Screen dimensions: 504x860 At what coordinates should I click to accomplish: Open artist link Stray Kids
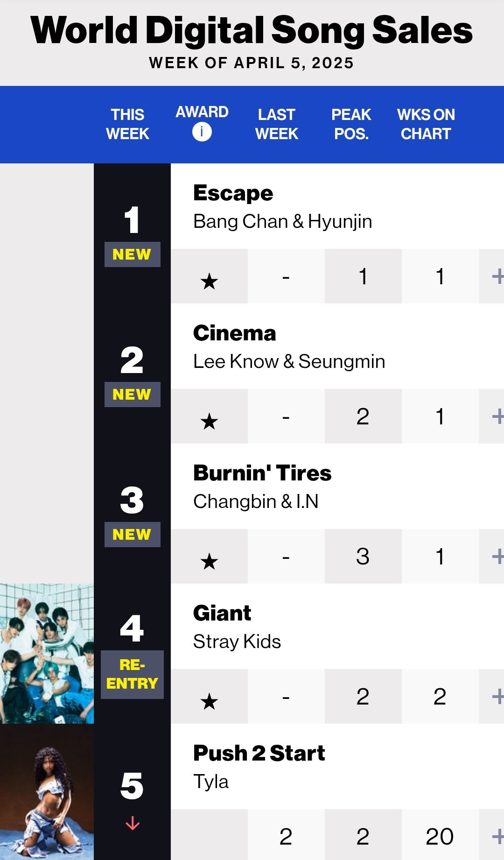(x=237, y=641)
